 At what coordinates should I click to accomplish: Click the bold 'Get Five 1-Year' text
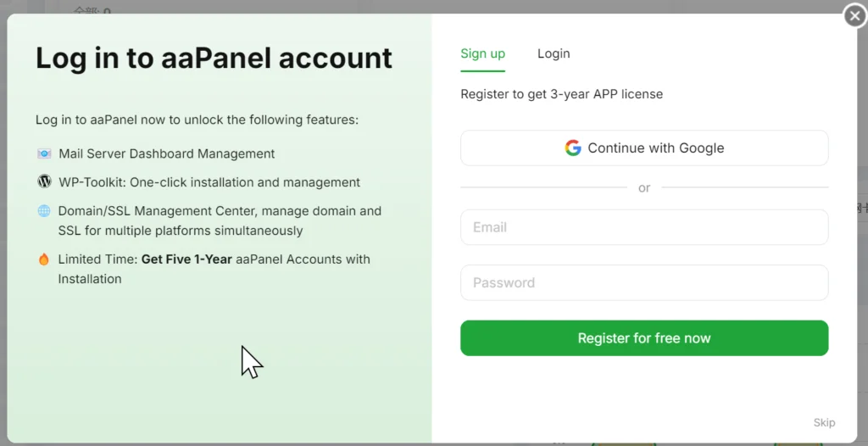coord(186,259)
